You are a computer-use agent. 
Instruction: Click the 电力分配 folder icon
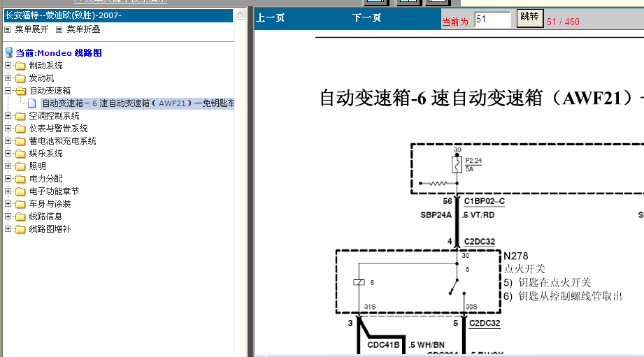click(x=20, y=179)
